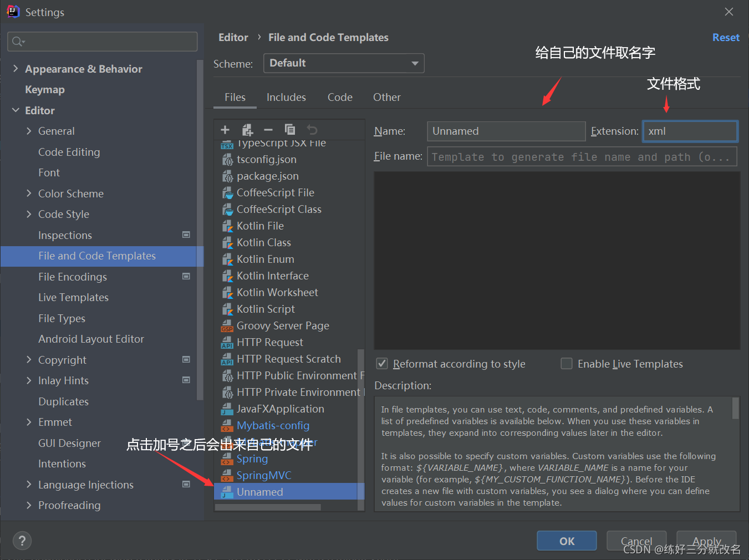Viewport: 749px width, 560px height.
Task: Select Android Layout Editor in tree
Action: [x=91, y=339]
